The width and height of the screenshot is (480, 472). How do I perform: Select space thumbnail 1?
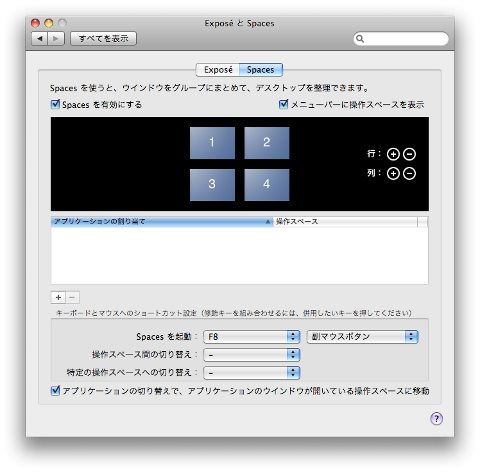(212, 143)
